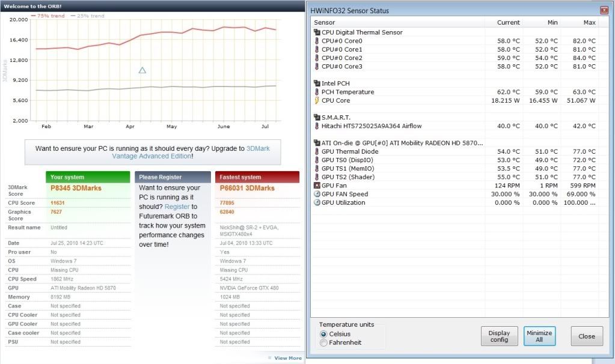Click the fan icon beside GPU Fan
This screenshot has height=364, width=615.
tap(317, 186)
